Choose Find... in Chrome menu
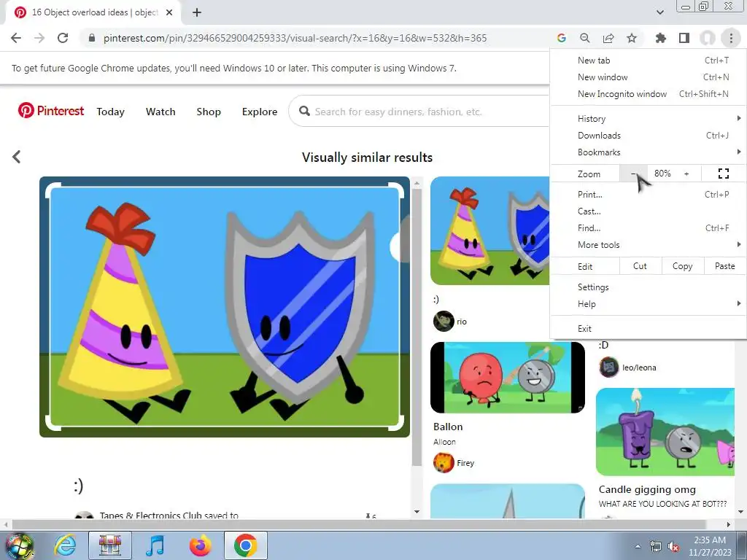747x560 pixels. (x=648, y=228)
